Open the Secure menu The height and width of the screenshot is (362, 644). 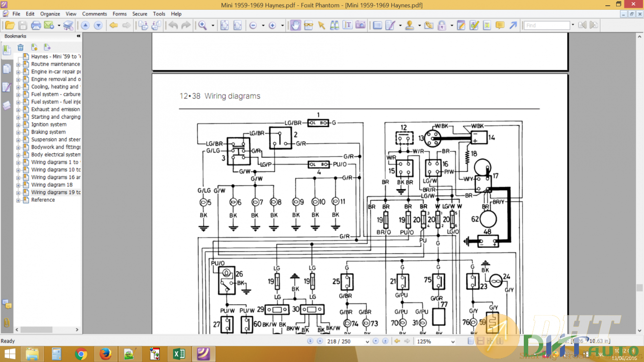(140, 14)
